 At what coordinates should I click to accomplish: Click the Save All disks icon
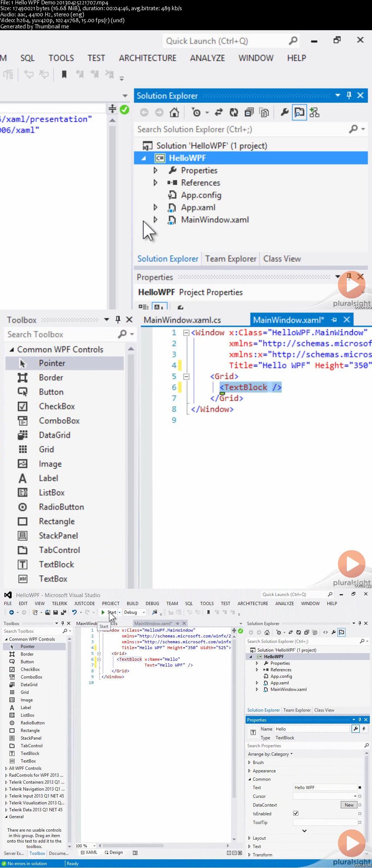[x=64, y=612]
